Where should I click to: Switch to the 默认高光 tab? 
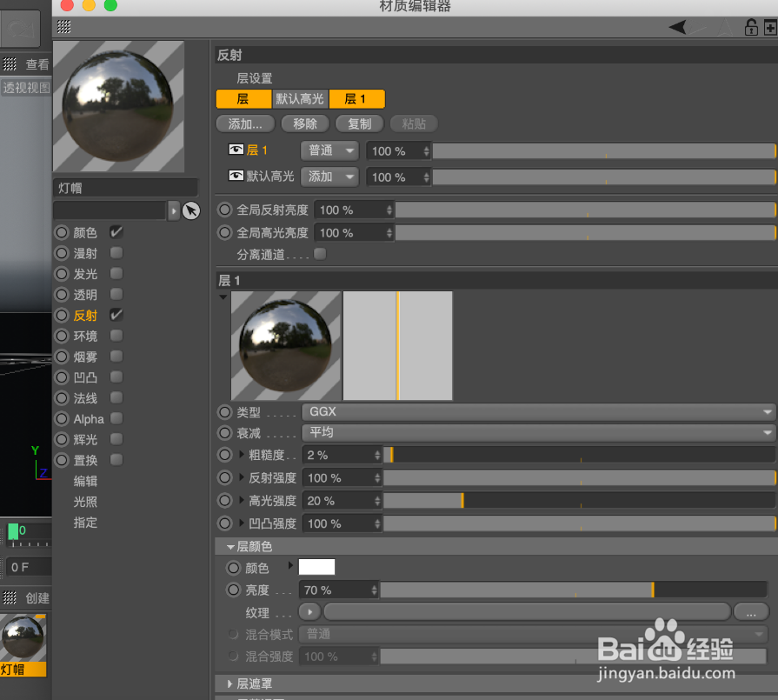click(301, 99)
